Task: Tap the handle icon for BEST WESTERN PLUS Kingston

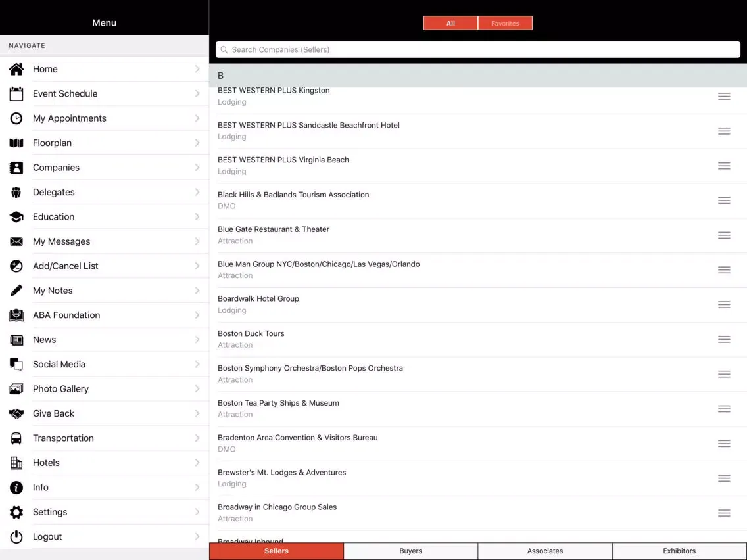Action: pos(724,97)
